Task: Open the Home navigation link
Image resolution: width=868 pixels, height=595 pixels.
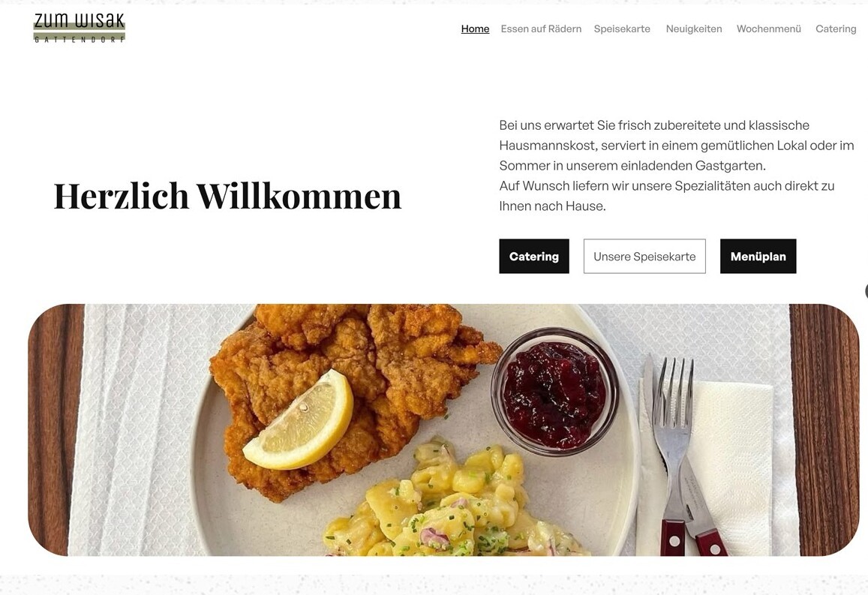Action: (475, 29)
